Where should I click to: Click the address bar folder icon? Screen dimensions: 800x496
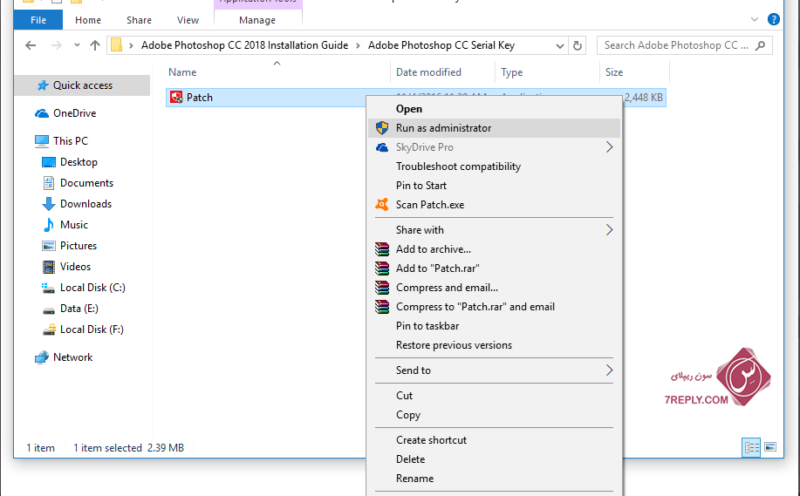pos(116,45)
